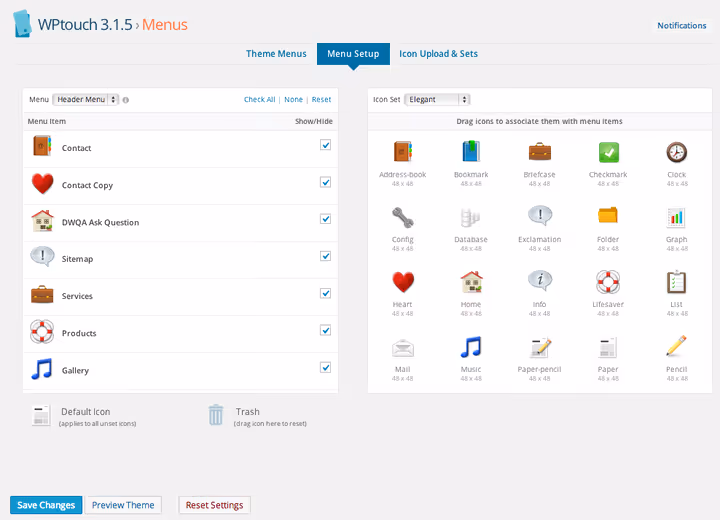Select the Checkmark icon in icon set
720x520 pixels.
click(608, 152)
